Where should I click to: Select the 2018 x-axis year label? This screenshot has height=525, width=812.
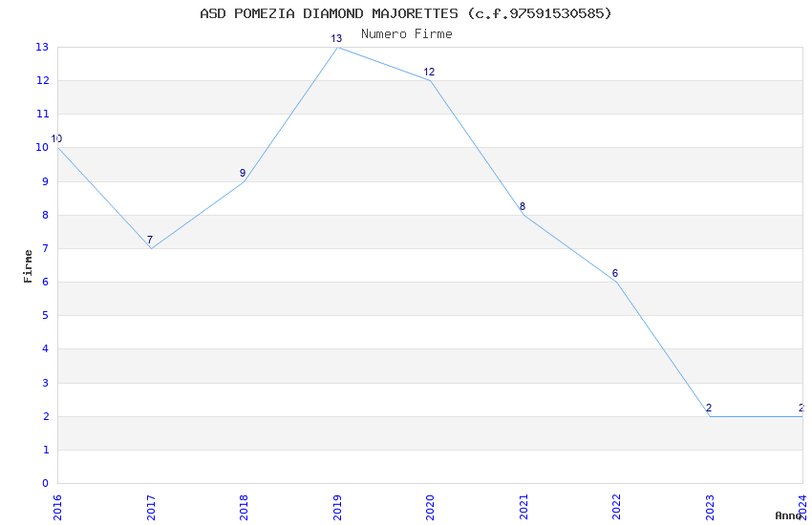pos(244,508)
